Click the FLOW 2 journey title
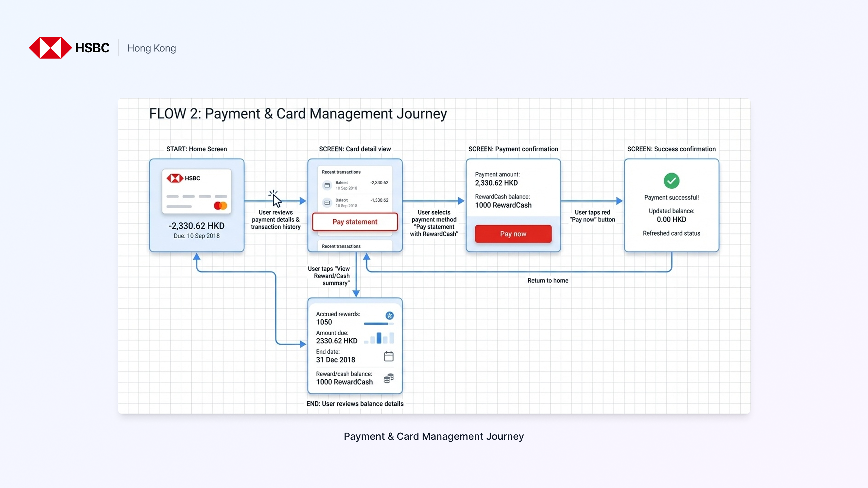This screenshot has height=488, width=868. [x=298, y=114]
